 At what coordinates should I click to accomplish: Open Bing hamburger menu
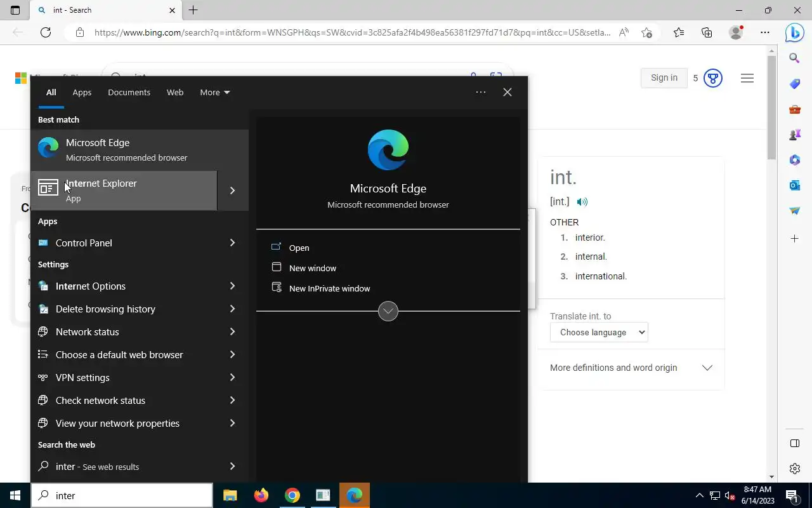747,78
